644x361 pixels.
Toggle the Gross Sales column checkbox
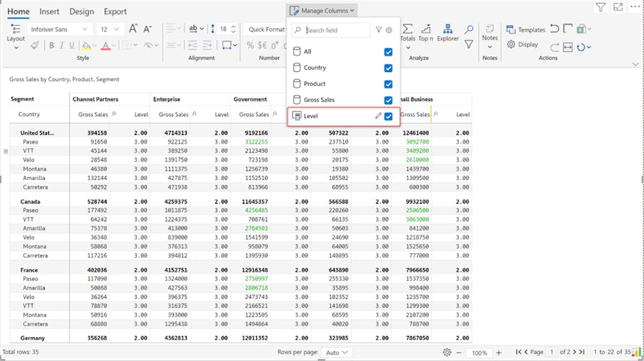click(388, 100)
